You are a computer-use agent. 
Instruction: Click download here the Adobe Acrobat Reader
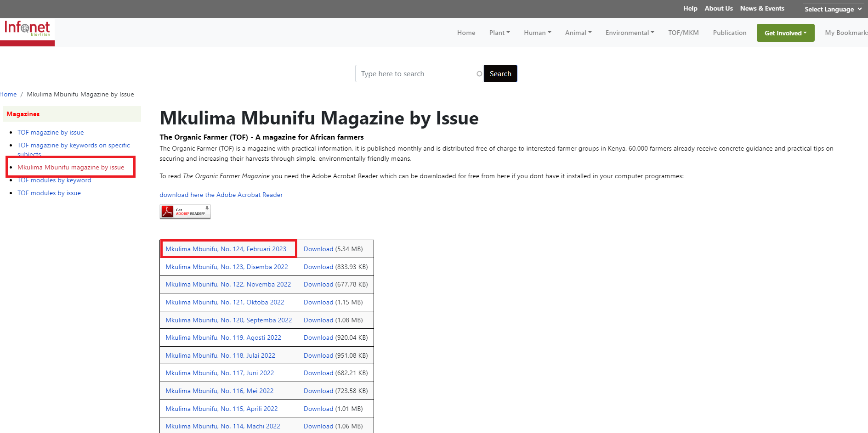coord(221,195)
